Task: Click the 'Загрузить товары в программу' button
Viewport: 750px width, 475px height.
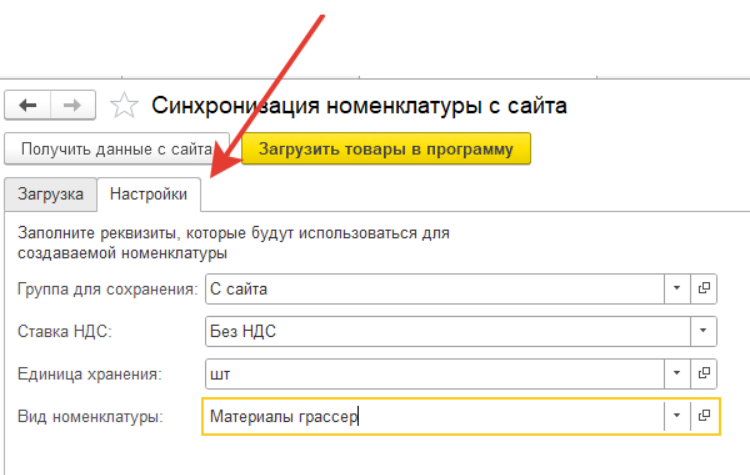Action: coord(386,149)
